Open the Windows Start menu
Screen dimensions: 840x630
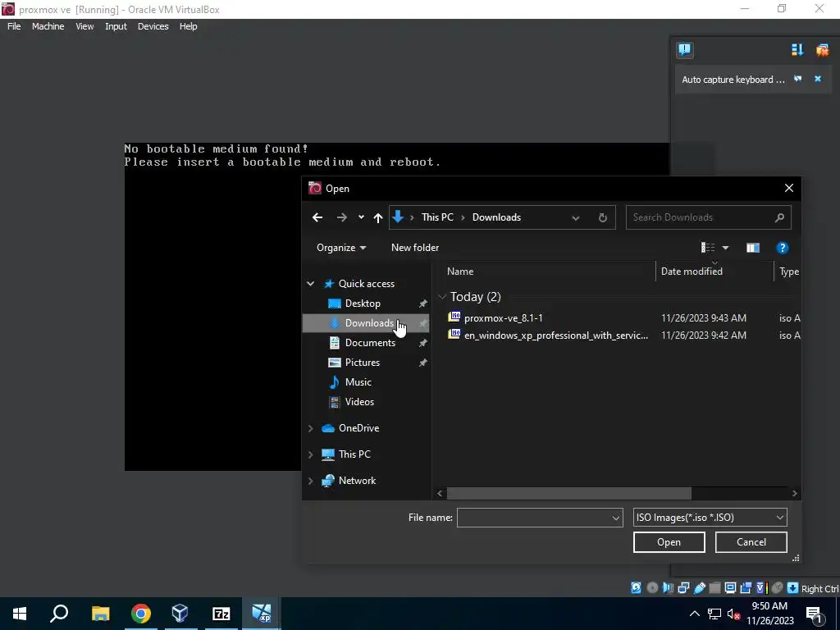(x=20, y=614)
